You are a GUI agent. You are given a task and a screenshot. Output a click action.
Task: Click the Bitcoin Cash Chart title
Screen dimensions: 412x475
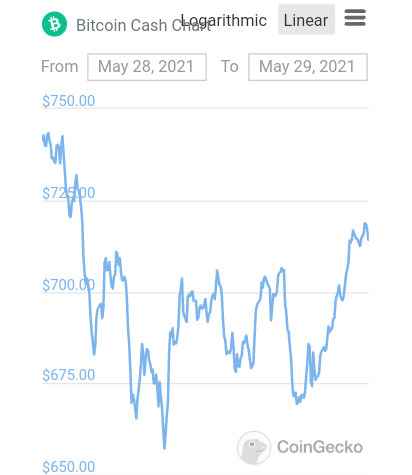point(144,25)
